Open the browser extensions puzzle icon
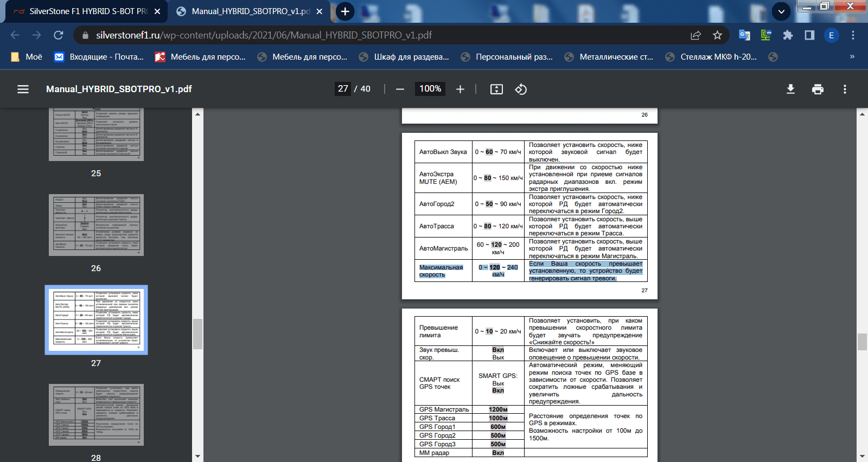Viewport: 868px width, 462px height. coord(788,35)
